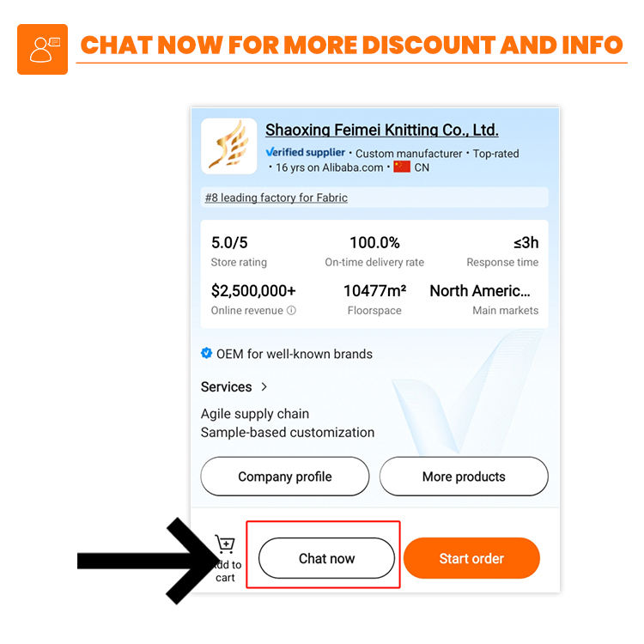The width and height of the screenshot is (644, 644).
Task: Open the #8 leading factory for Fabric link
Action: 276,197
